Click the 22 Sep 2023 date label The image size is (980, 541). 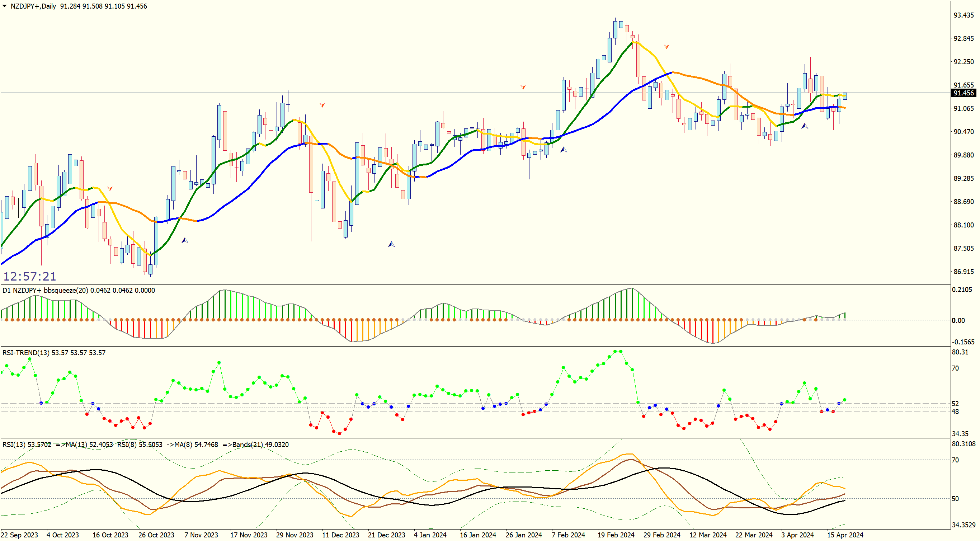point(20,535)
